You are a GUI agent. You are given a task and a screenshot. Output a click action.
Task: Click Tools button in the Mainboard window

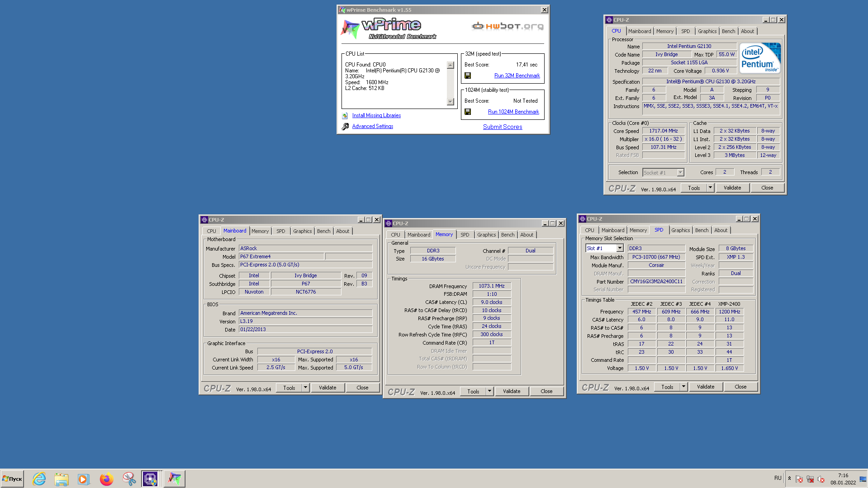pos(289,388)
